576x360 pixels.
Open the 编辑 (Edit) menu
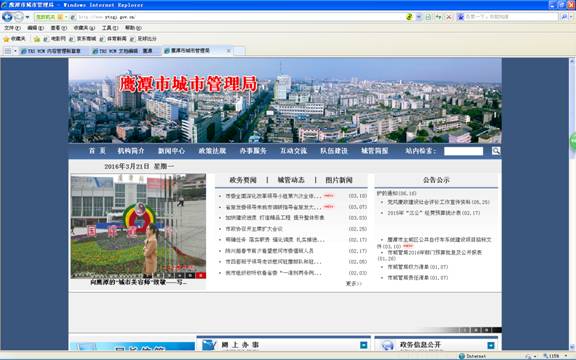click(x=35, y=28)
